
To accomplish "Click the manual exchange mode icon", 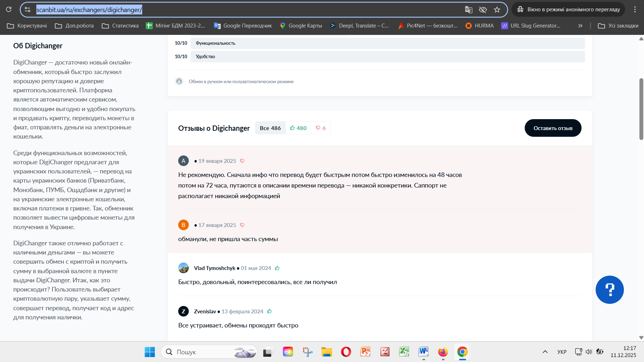I will [x=179, y=81].
